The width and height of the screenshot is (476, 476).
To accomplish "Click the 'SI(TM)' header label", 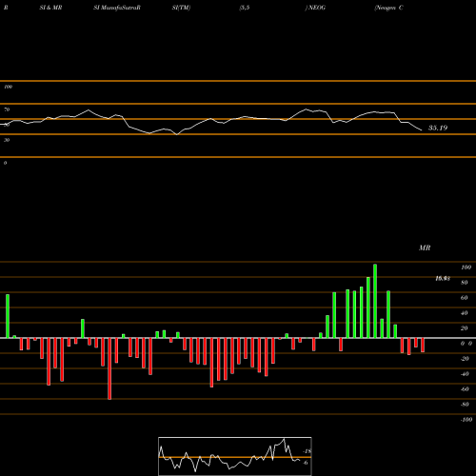I will (x=181, y=8).
